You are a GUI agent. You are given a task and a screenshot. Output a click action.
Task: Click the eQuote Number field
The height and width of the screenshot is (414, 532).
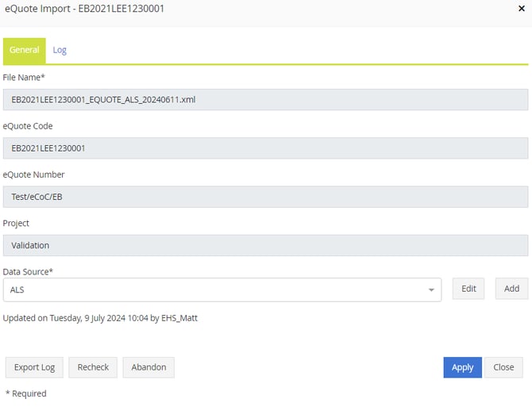(x=265, y=197)
